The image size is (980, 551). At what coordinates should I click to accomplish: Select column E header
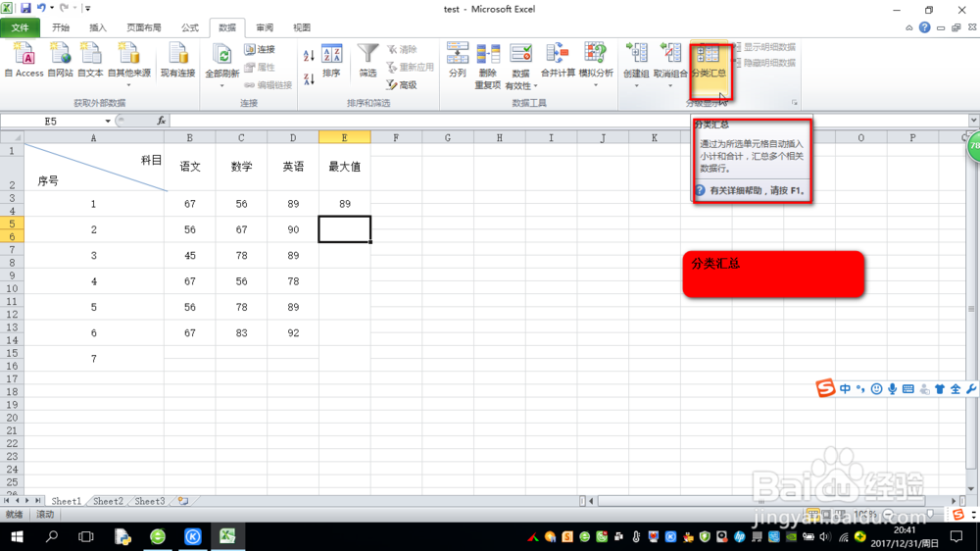click(344, 137)
